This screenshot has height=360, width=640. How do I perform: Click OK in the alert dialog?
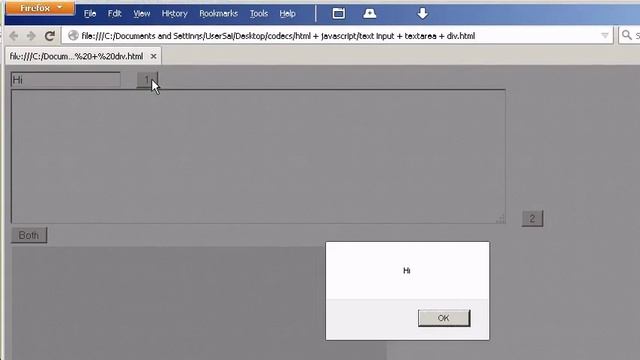pyautogui.click(x=444, y=318)
